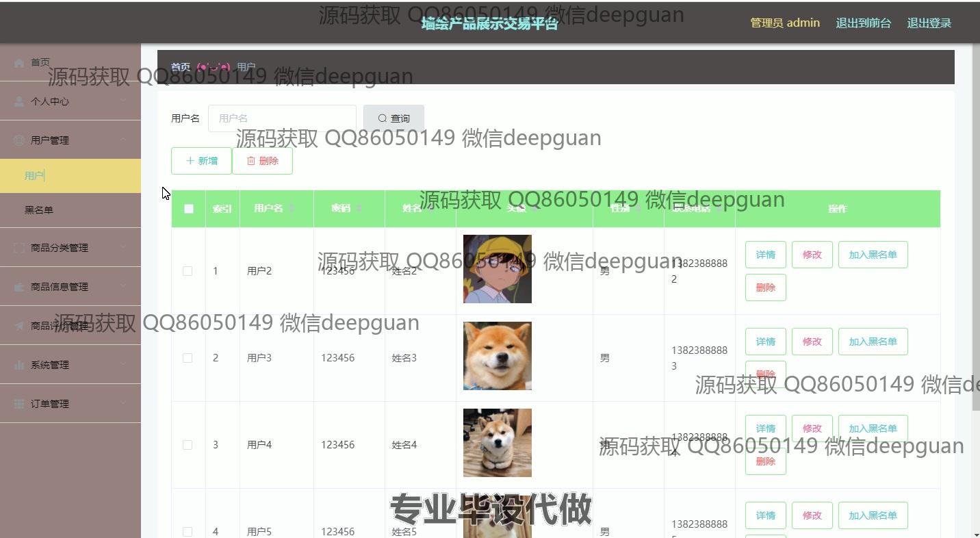Focus the 用户名 search input field
Screen dimensions: 980x538
point(282,118)
